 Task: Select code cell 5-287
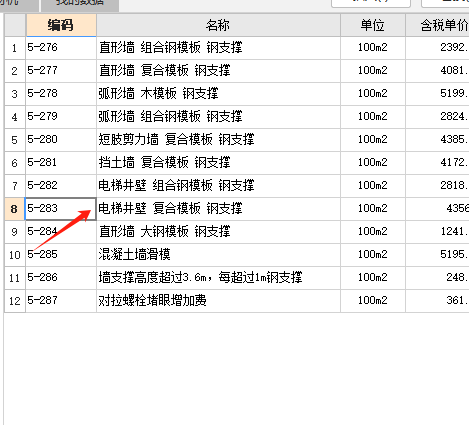[61, 301]
